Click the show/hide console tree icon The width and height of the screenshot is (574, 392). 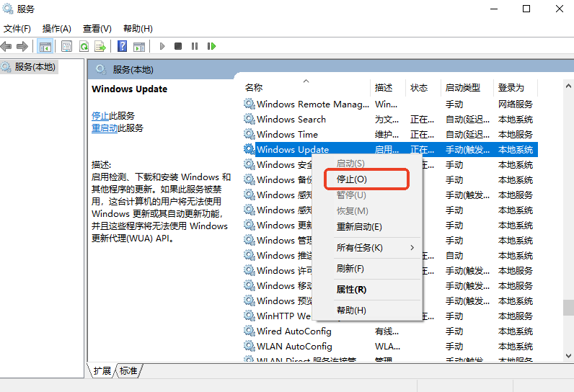[x=45, y=46]
